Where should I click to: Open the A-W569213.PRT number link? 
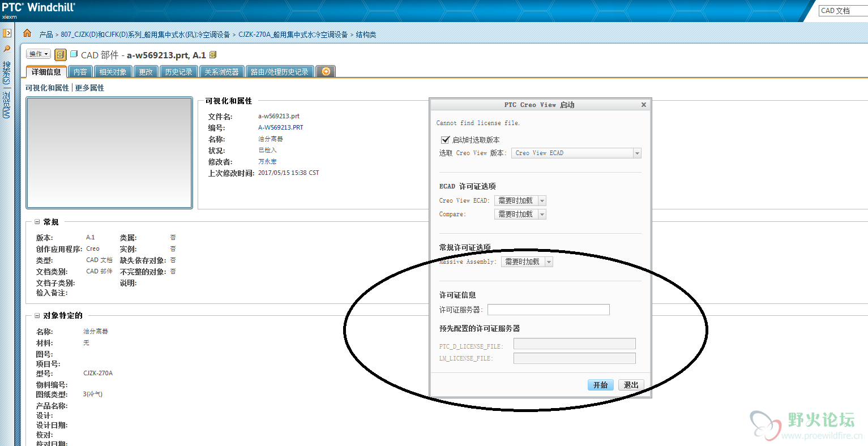(x=281, y=127)
